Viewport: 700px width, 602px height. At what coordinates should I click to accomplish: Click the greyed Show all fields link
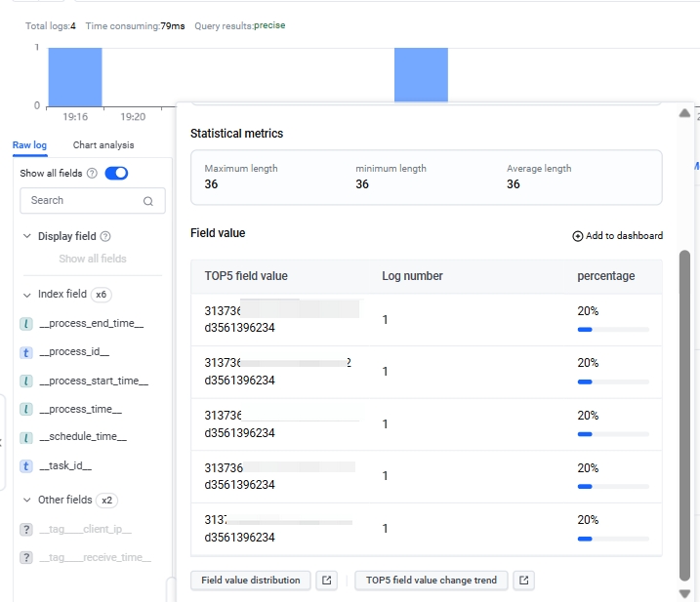pos(93,259)
